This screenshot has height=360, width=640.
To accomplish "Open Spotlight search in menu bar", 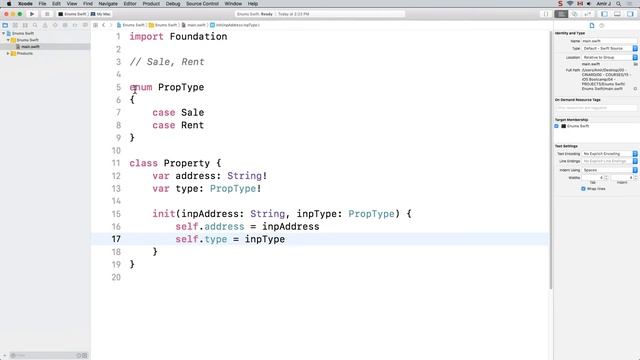I will 619,4.
